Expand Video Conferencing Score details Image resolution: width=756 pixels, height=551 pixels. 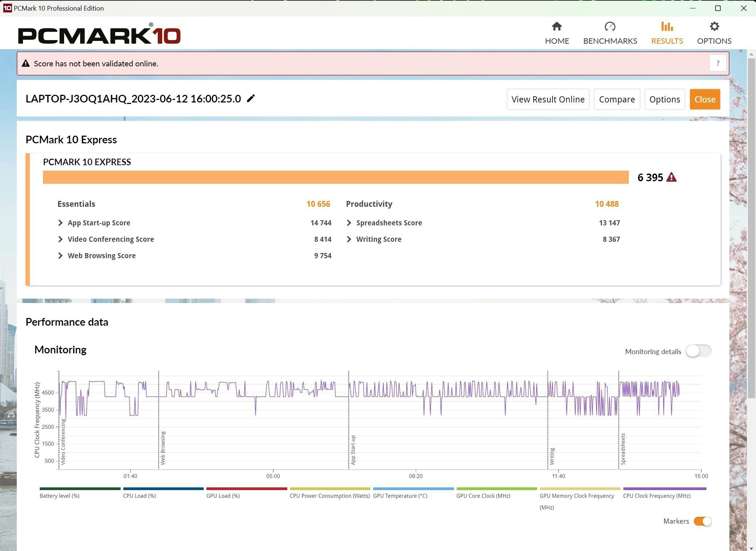60,239
